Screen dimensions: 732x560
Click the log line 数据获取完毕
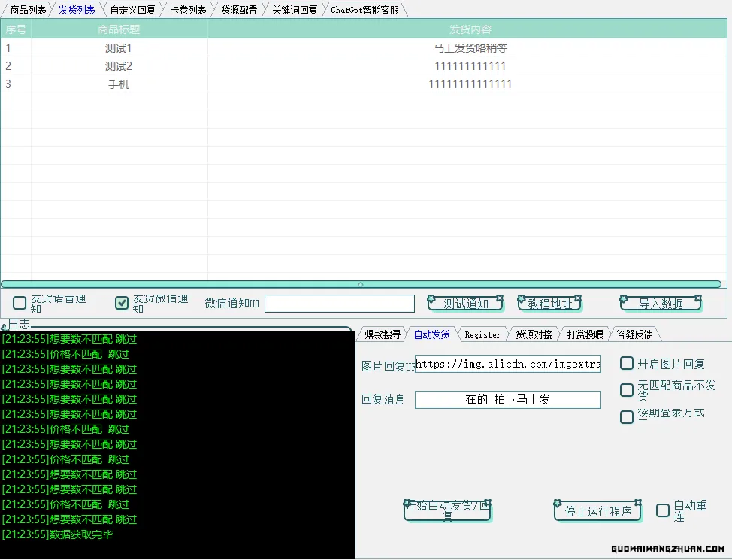57,534
